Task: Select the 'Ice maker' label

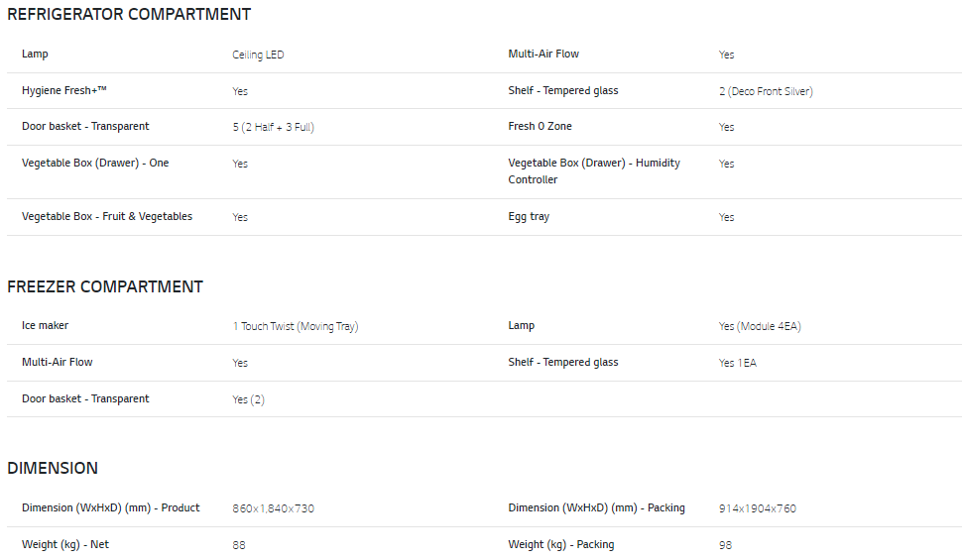Action: (45, 325)
